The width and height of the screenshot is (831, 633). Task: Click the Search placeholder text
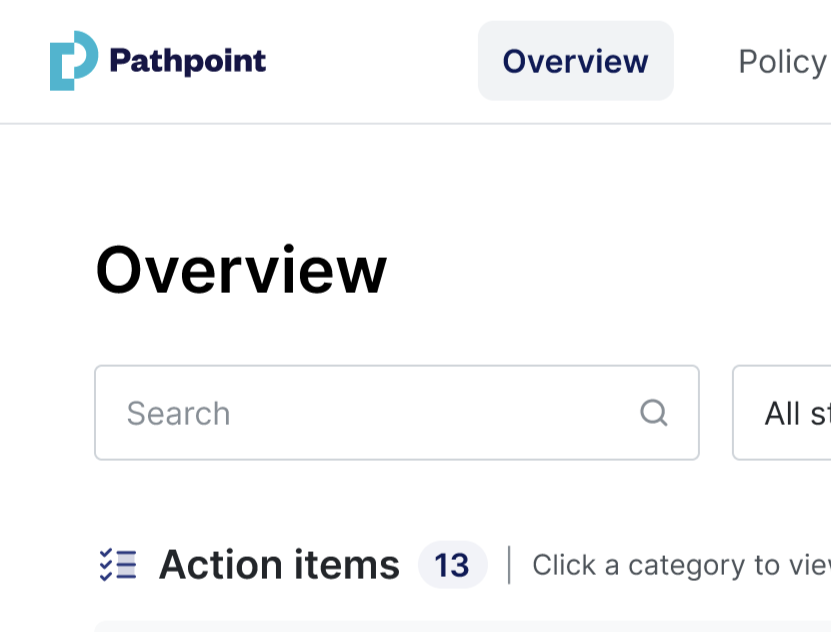(x=178, y=413)
